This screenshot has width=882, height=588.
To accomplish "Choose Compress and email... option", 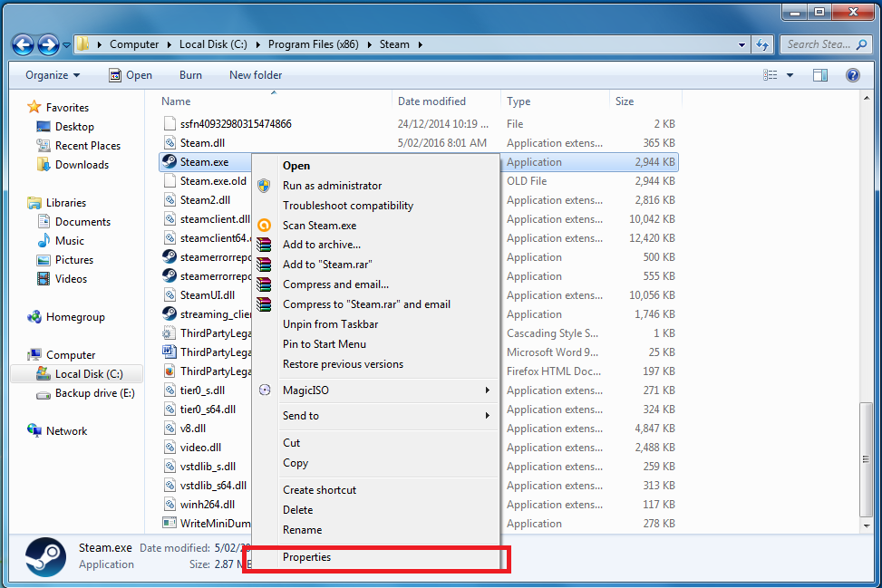I will click(375, 284).
